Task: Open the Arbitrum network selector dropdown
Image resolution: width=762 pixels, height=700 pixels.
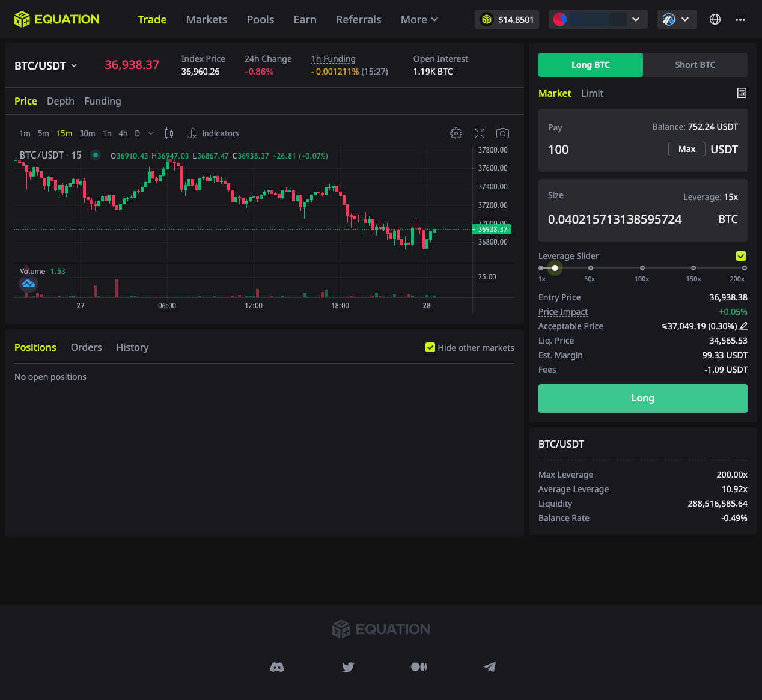Action: [677, 19]
